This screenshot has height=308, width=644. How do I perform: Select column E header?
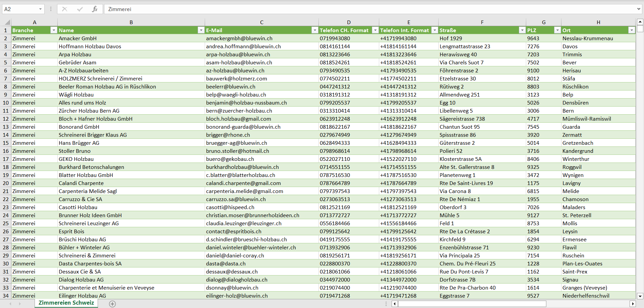pos(409,22)
